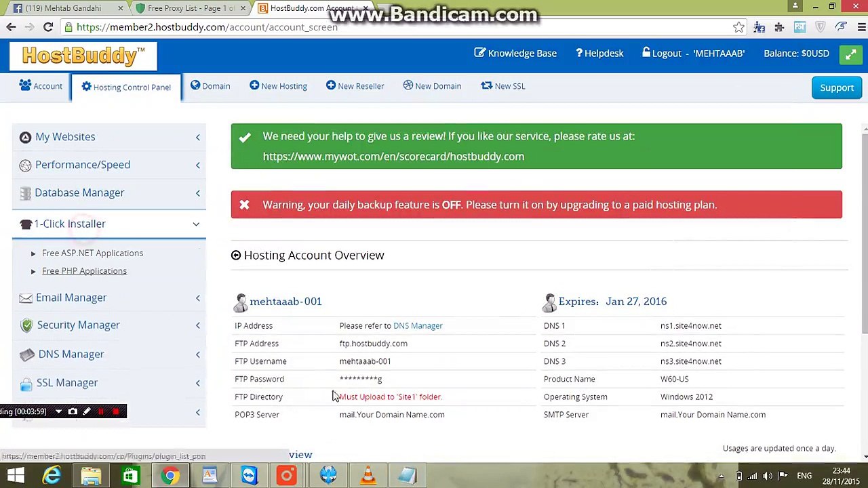Open the New Hosting tab
Screen dimensions: 868x488
click(278, 86)
